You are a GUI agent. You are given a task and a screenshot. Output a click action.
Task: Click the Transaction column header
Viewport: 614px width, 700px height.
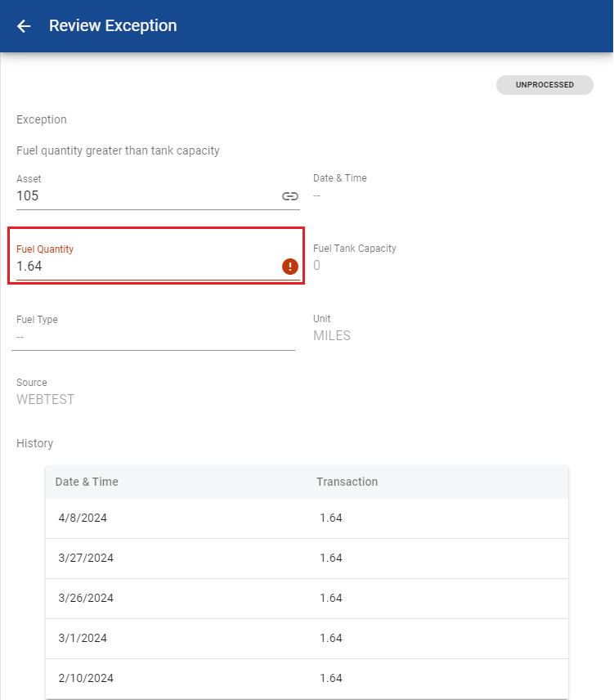coord(347,482)
